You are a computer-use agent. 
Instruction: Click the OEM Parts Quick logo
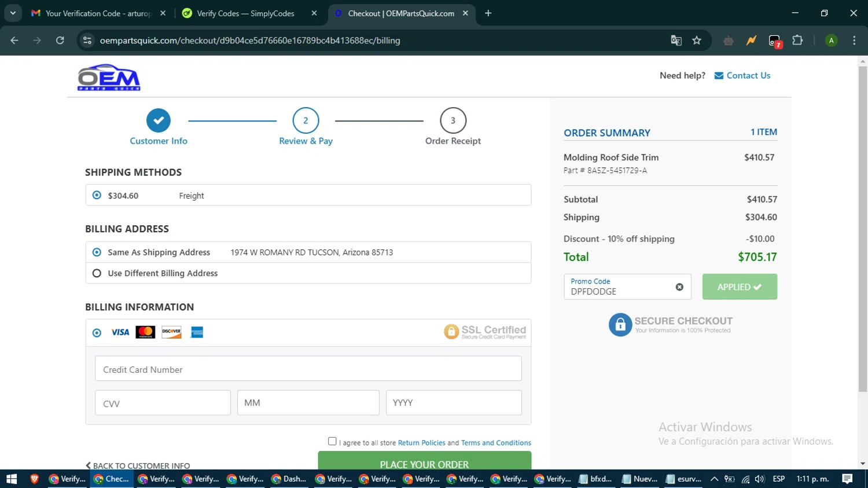coord(109,78)
